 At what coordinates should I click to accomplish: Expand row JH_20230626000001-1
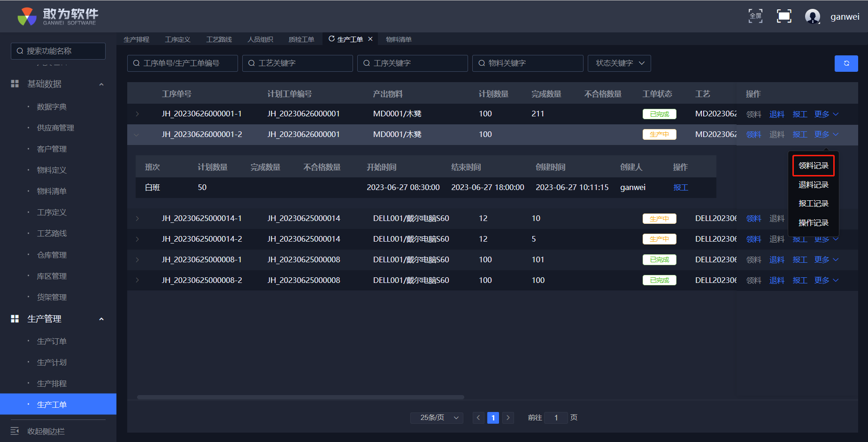click(137, 114)
